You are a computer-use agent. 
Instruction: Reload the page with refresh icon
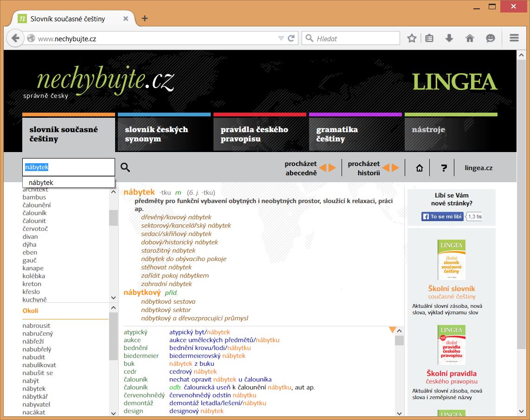(x=291, y=38)
